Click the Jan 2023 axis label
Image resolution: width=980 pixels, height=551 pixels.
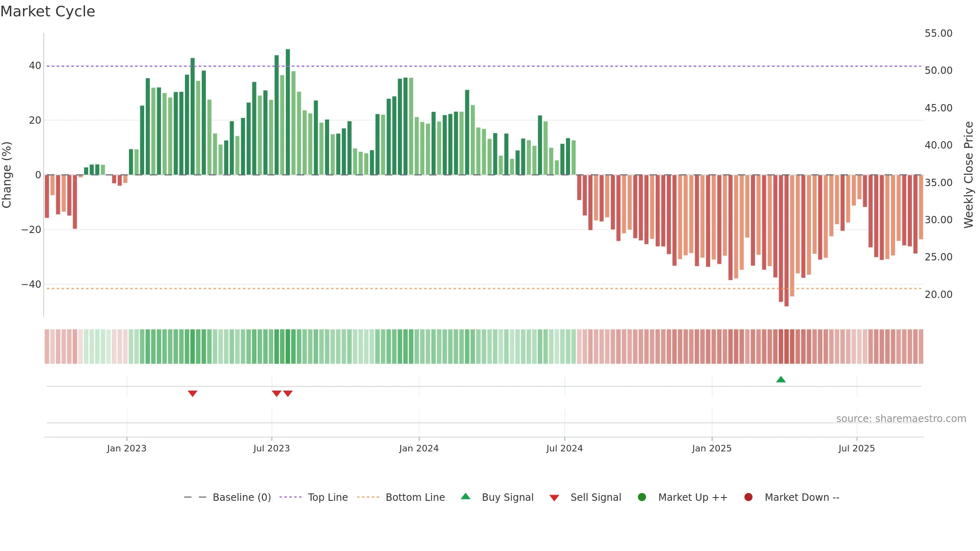(x=127, y=449)
